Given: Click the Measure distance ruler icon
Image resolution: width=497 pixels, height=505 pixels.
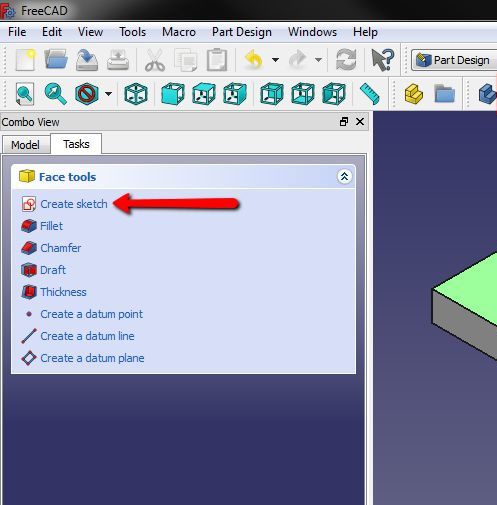Looking at the screenshot, I should 370,94.
